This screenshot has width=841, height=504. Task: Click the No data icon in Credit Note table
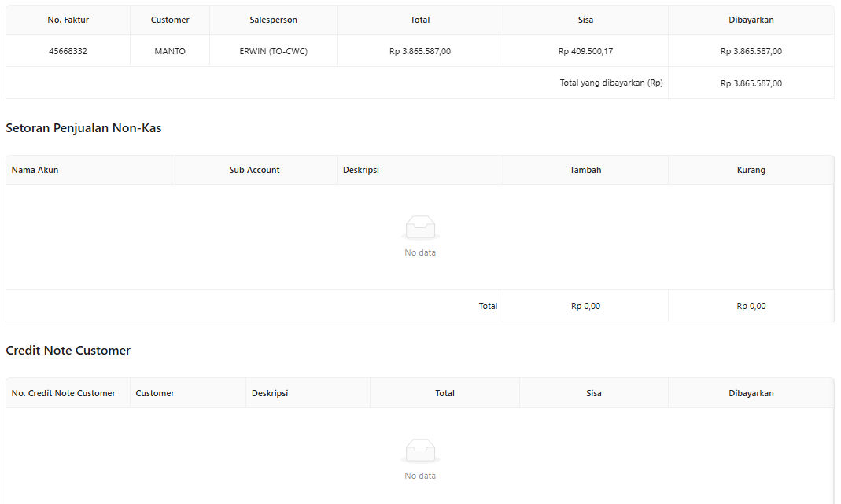tap(420, 451)
